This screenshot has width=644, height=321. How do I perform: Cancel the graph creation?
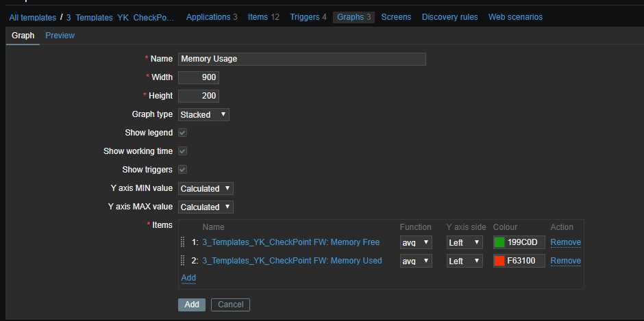coord(230,305)
